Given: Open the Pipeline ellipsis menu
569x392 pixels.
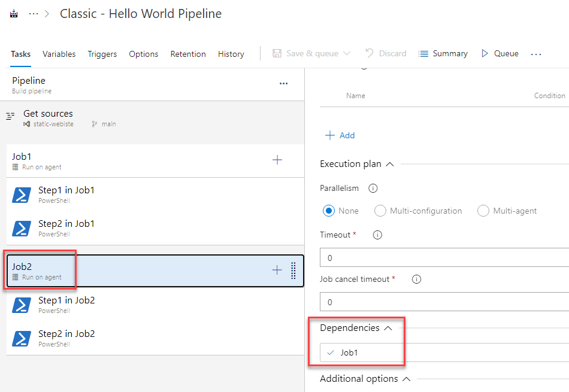Looking at the screenshot, I should click(x=283, y=83).
